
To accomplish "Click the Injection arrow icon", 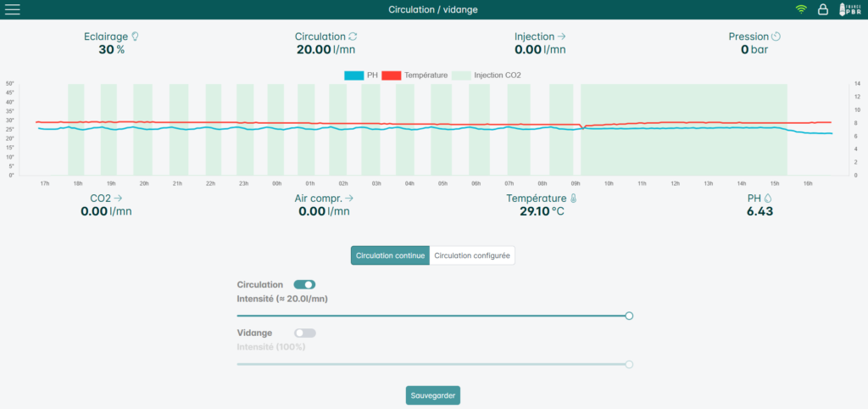I will point(561,36).
